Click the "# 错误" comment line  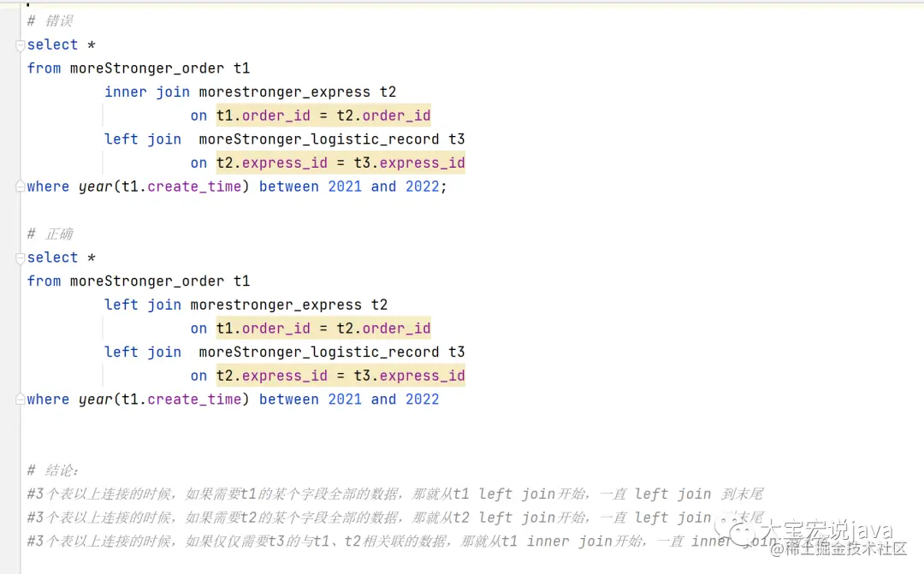(50, 21)
